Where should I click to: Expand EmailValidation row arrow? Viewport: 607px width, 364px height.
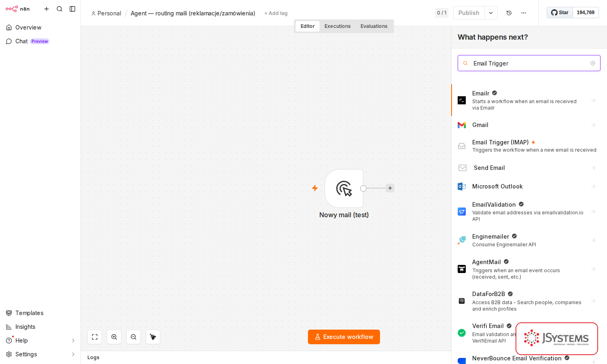593,212
